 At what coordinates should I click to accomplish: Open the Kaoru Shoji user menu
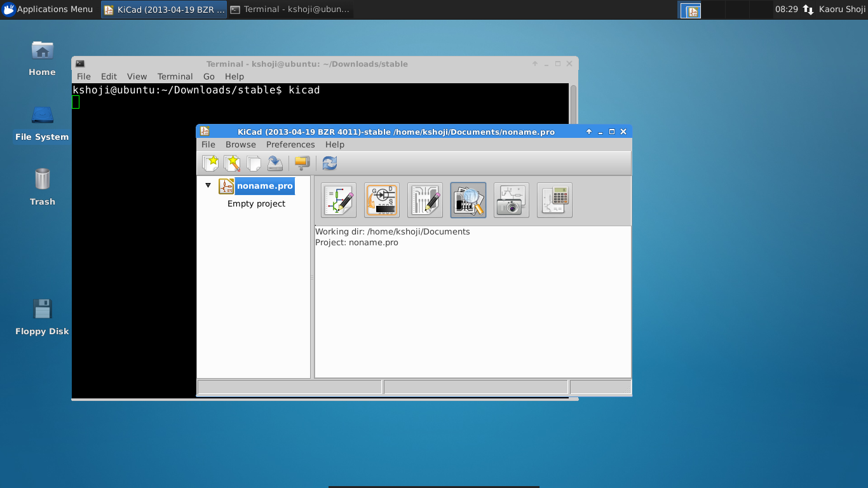[x=842, y=10]
